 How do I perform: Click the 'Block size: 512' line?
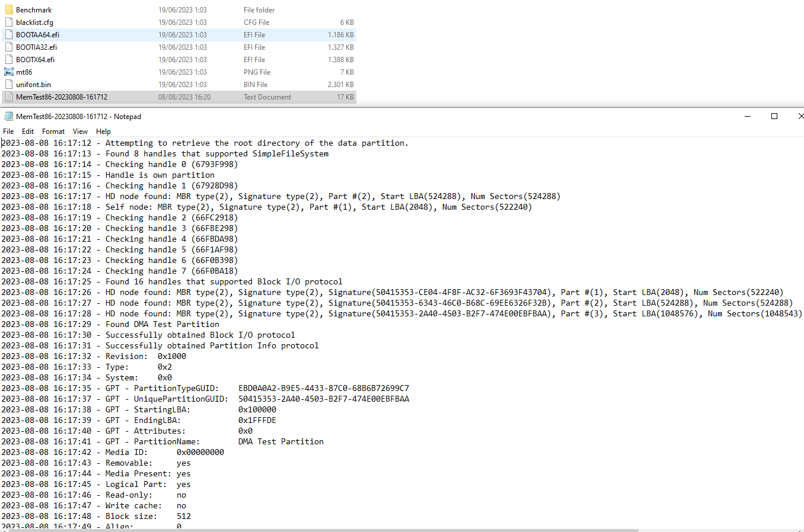pos(96,516)
